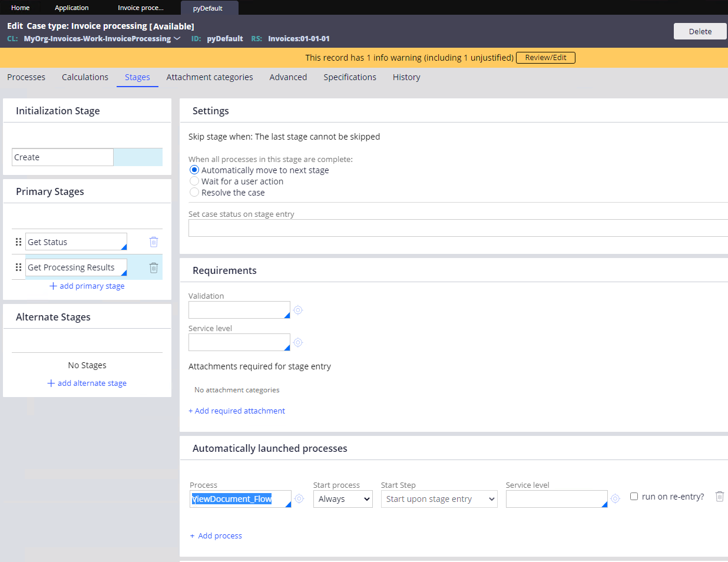Screen dimensions: 728x562
Task: Click the Delete button
Action: [700, 31]
